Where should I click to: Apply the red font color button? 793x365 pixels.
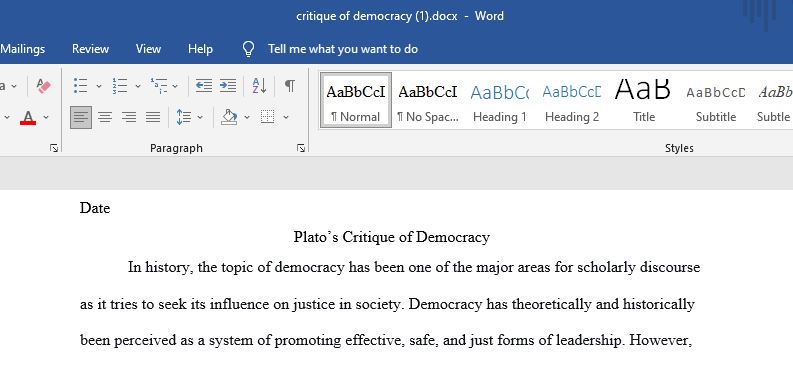(x=28, y=117)
